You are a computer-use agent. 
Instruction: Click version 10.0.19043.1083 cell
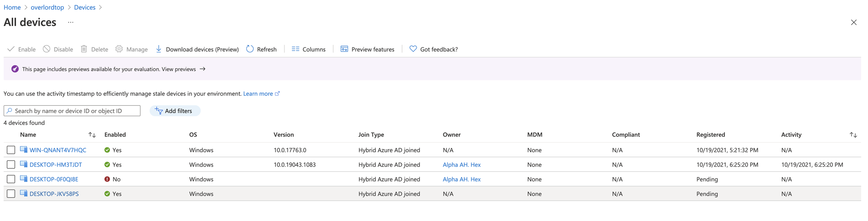pos(295,164)
